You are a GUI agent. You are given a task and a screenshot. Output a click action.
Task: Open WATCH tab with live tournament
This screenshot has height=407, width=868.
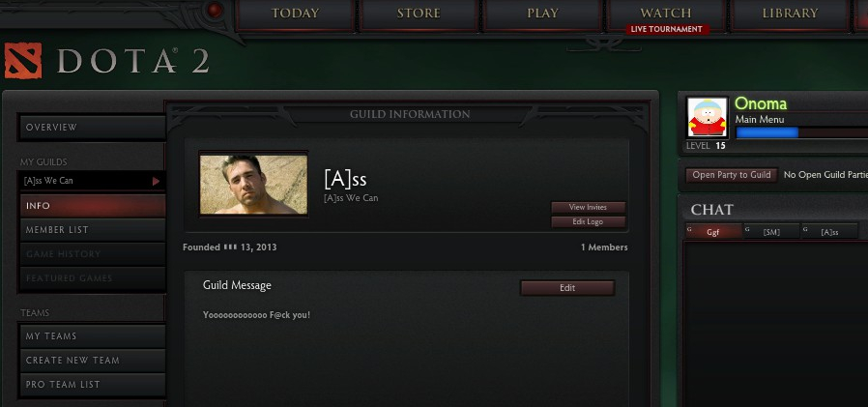[x=666, y=15]
